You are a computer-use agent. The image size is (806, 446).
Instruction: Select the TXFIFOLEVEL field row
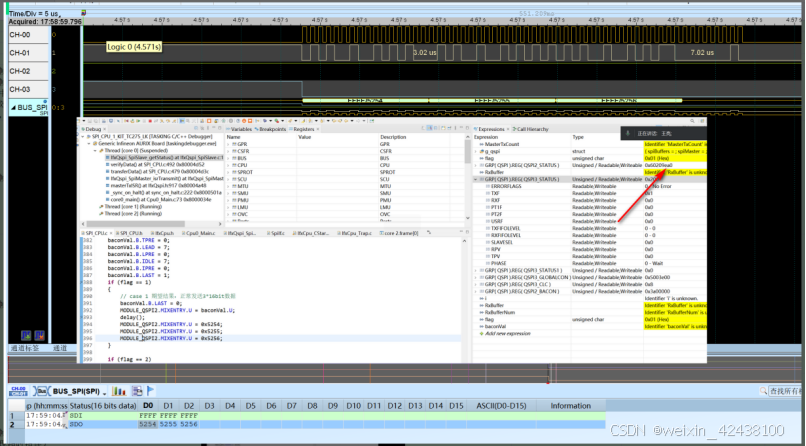coord(589,228)
